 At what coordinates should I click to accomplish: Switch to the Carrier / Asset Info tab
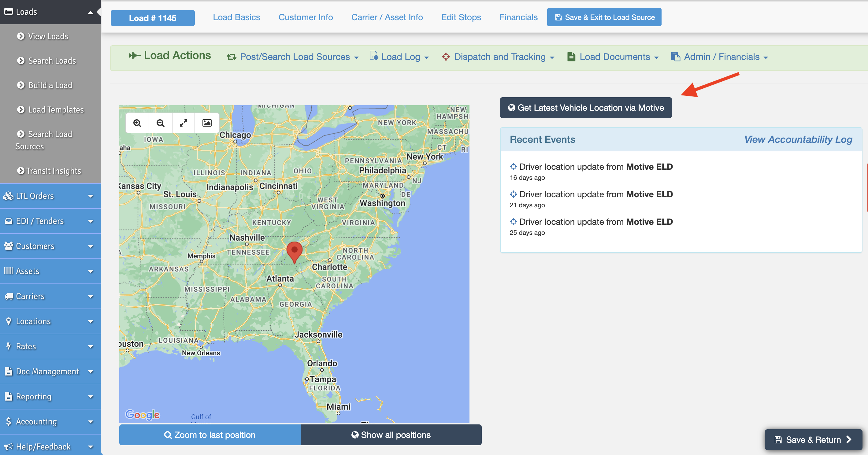tap(387, 17)
